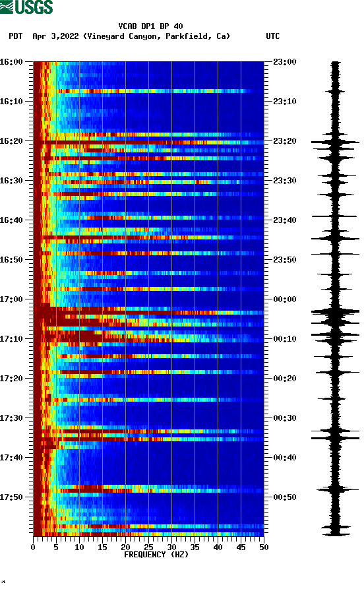Click the seismogram waveform trace
This screenshot has width=364, height=589.
335,299
